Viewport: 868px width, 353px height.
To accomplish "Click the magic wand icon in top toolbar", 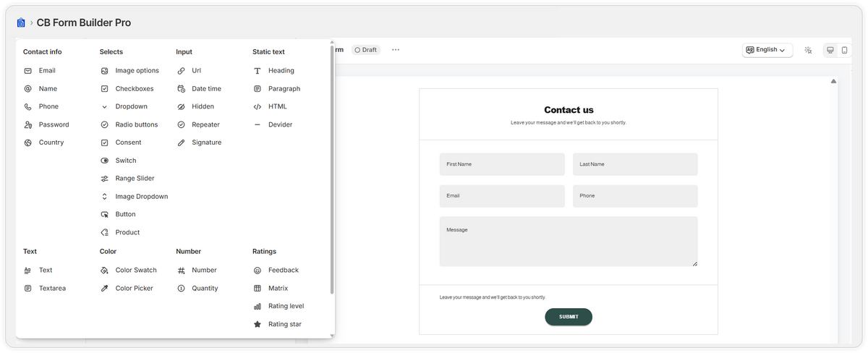I will [809, 50].
